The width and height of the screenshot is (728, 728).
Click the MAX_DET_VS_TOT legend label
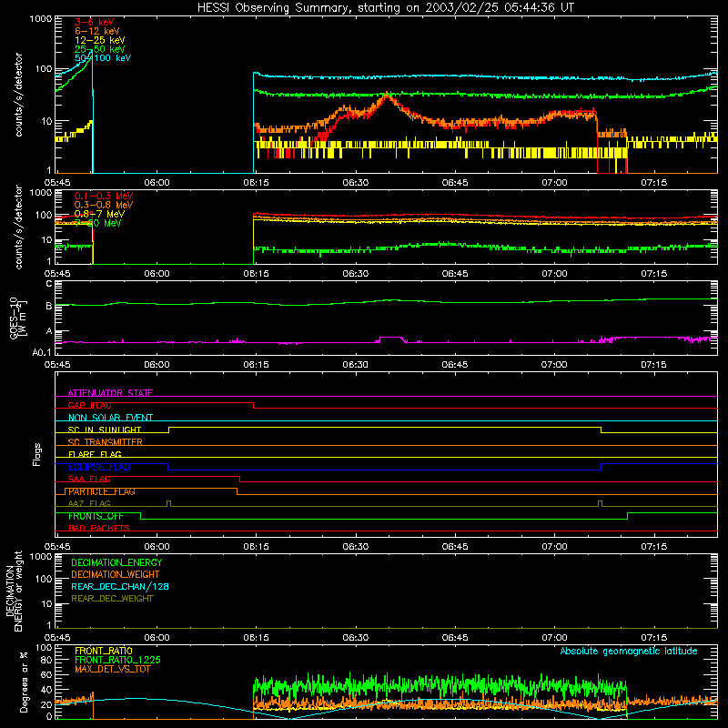(113, 669)
